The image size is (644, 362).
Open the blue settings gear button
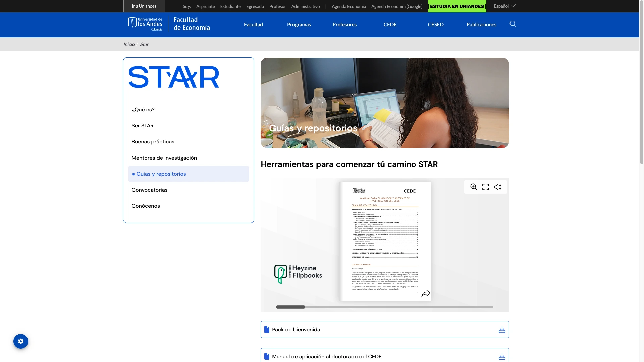pos(21,341)
